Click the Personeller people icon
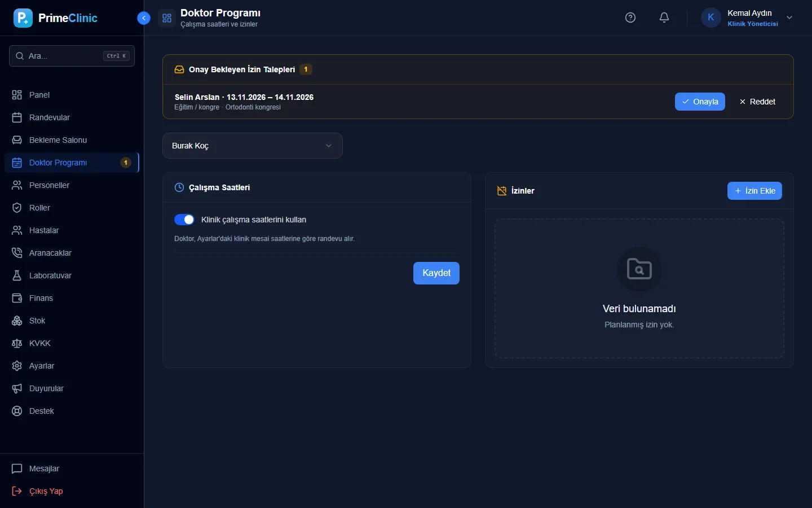812x508 pixels. click(x=17, y=185)
